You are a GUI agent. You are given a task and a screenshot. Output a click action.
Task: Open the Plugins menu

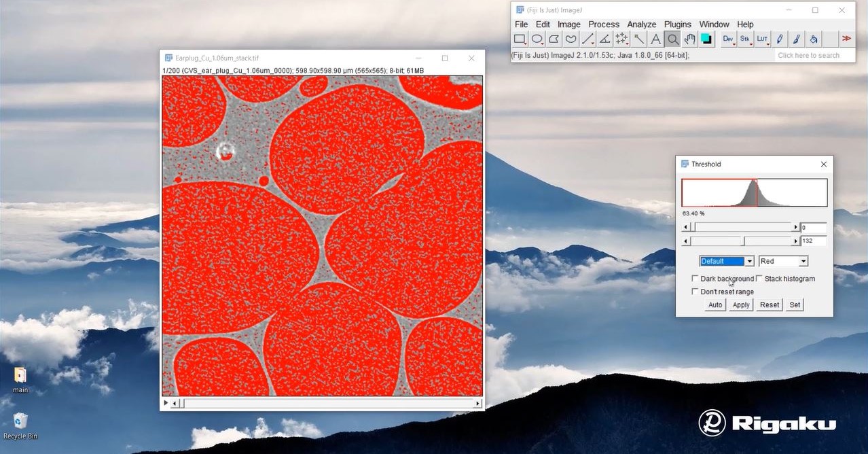coord(677,24)
